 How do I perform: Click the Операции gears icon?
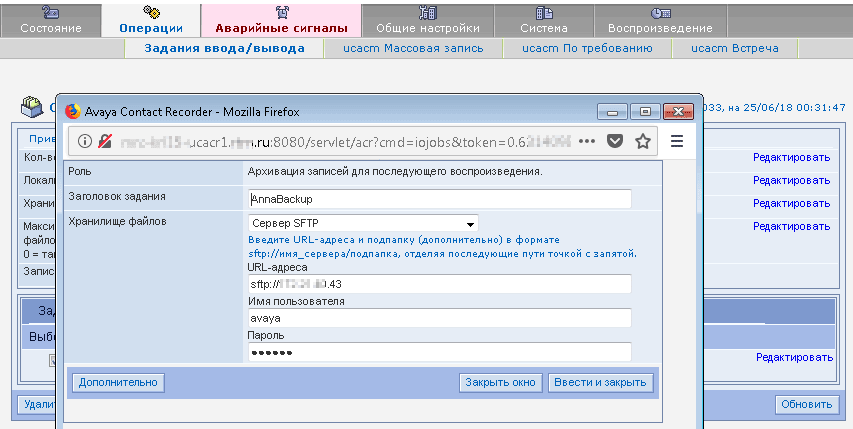[x=151, y=12]
